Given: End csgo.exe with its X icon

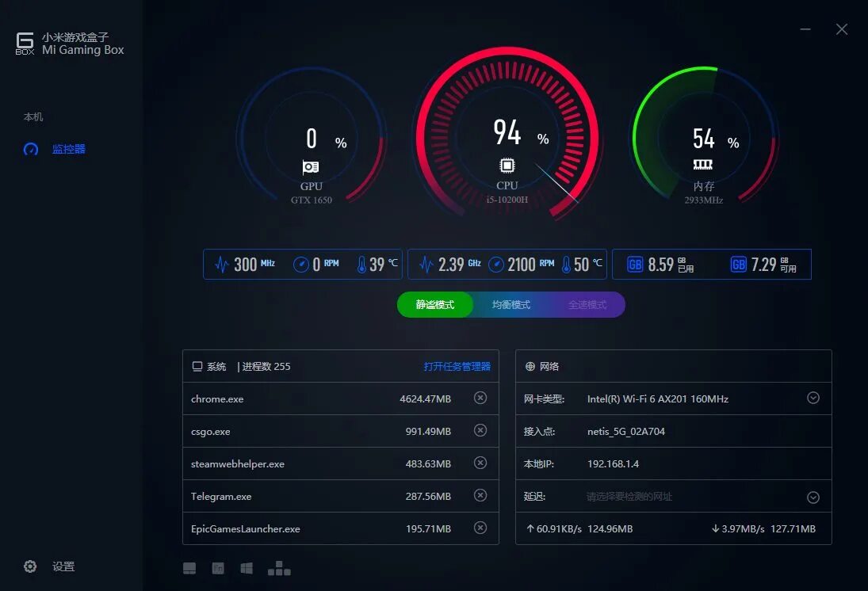Looking at the screenshot, I should pyautogui.click(x=480, y=430).
